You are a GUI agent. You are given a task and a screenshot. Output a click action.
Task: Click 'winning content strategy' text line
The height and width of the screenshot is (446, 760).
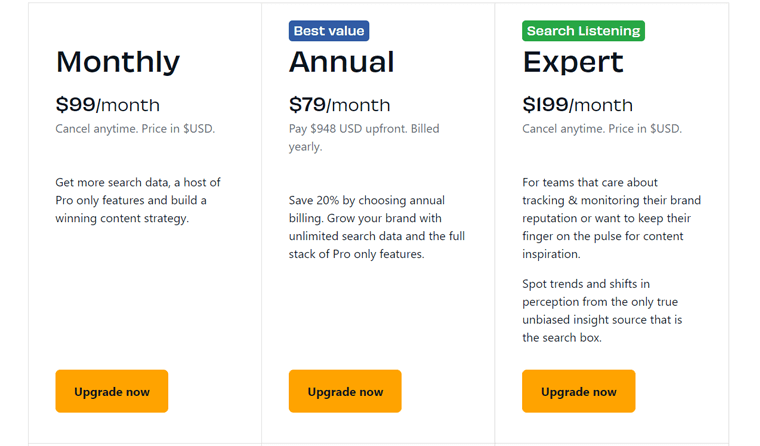point(122,219)
